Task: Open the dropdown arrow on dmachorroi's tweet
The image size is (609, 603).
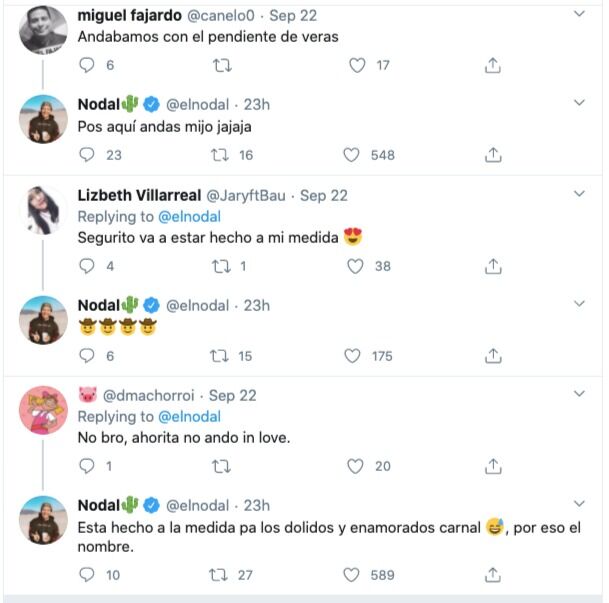Action: tap(579, 395)
